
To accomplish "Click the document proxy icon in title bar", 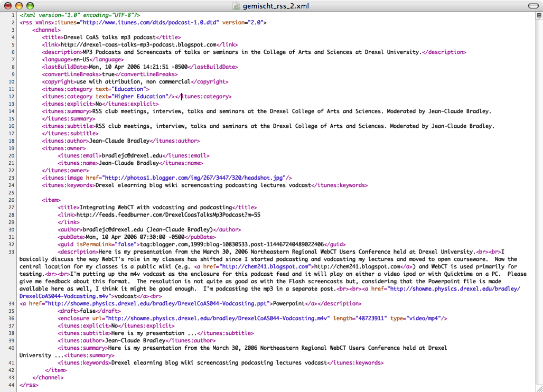I will click(x=238, y=5).
